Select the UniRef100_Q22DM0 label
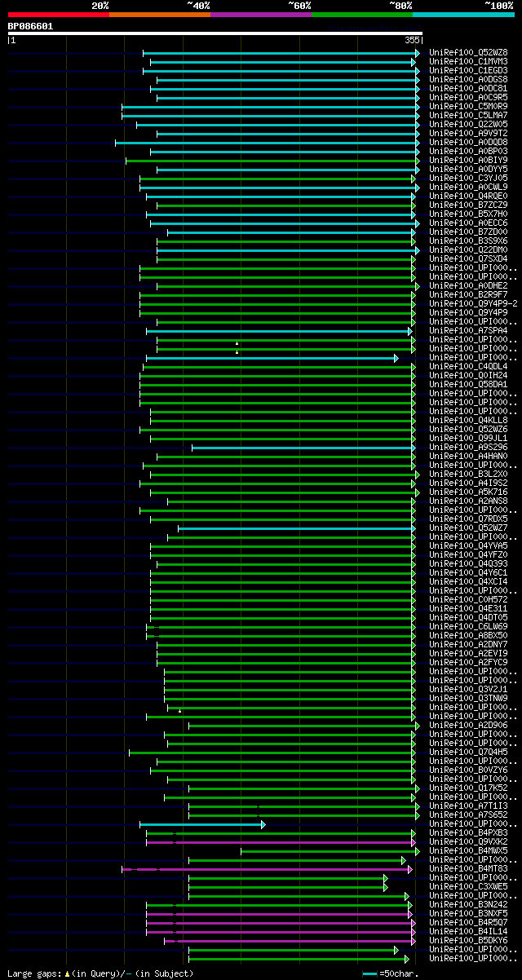The width and height of the screenshot is (522, 980). [x=468, y=249]
